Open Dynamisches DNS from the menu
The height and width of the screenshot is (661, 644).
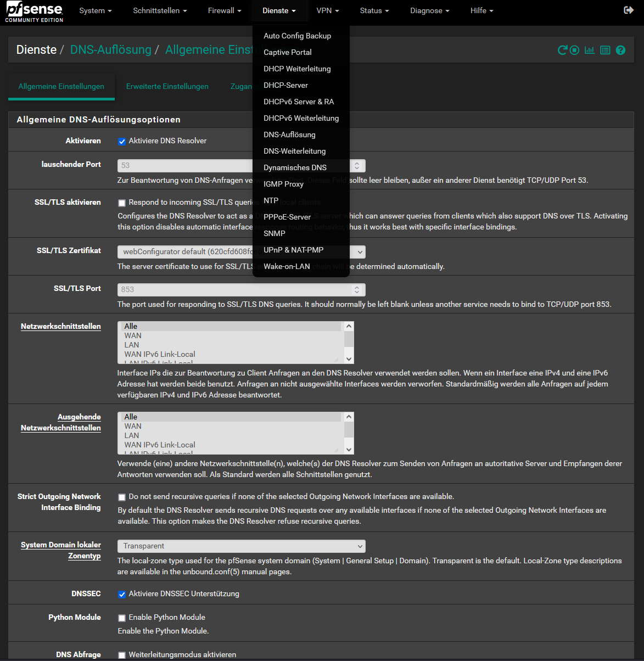301,167
